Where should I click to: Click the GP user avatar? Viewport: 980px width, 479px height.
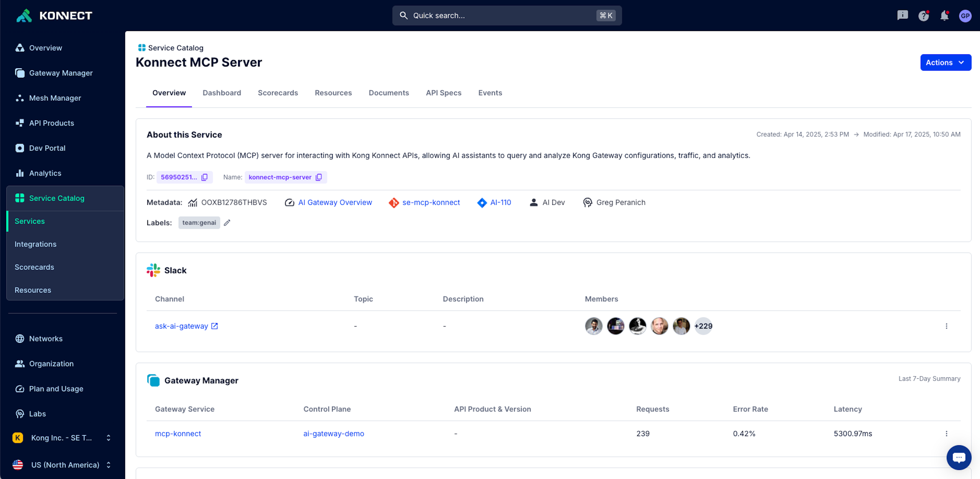965,16
